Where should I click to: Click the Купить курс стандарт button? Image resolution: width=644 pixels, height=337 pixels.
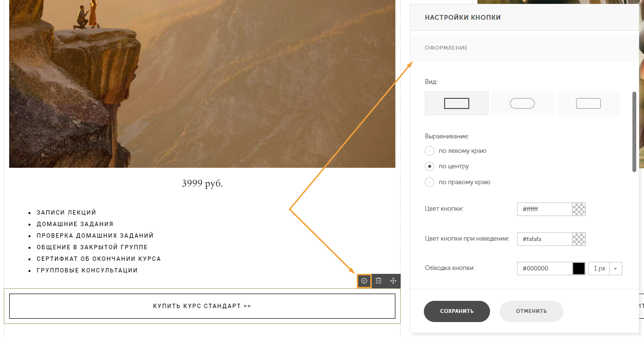pos(202,306)
